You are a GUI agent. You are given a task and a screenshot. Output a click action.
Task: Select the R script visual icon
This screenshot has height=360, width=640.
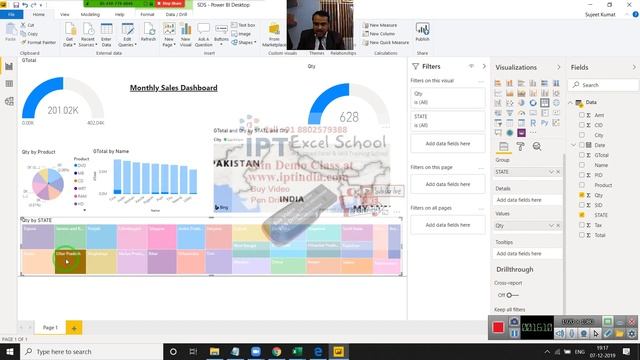(533, 122)
